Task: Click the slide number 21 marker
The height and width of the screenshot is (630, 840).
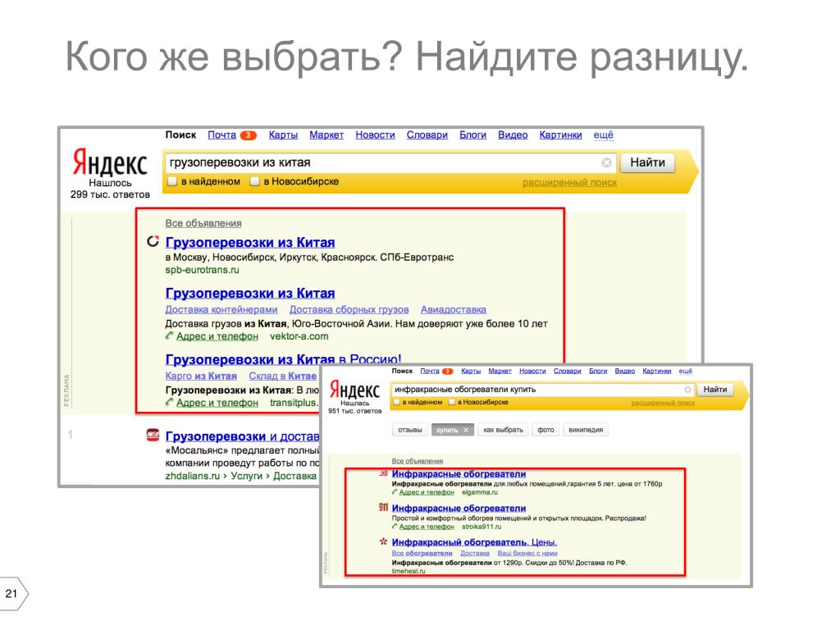Action: click(x=11, y=594)
